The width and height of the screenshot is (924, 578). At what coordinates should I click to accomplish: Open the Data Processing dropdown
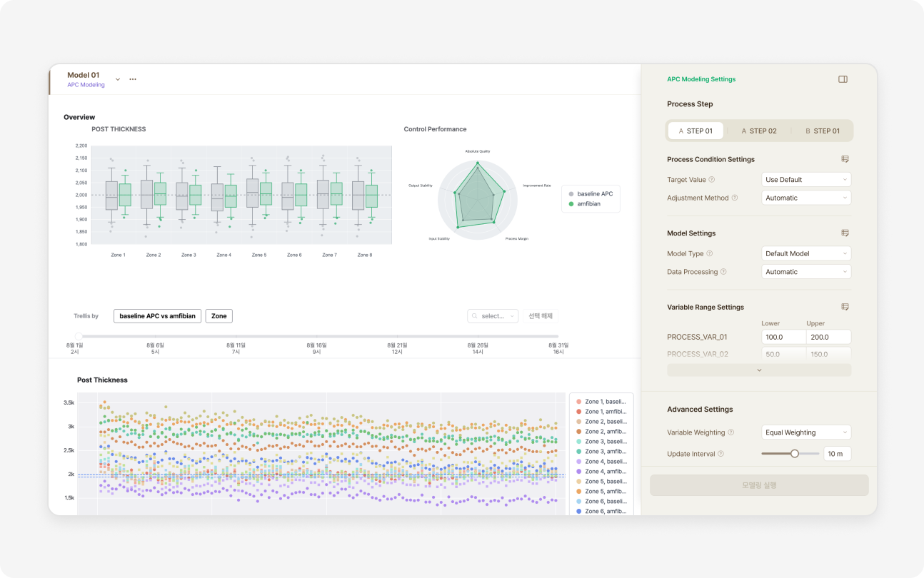[x=806, y=272]
